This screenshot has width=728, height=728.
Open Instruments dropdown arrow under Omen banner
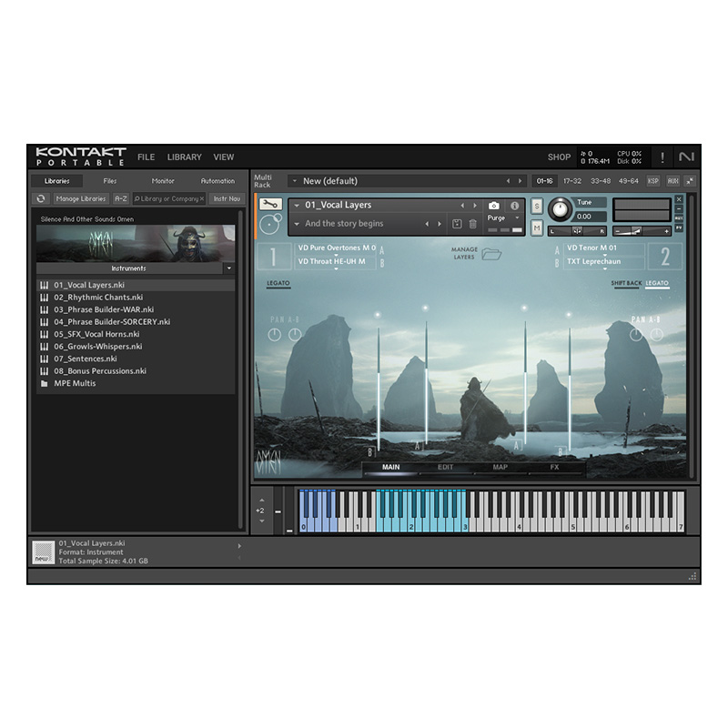(229, 268)
